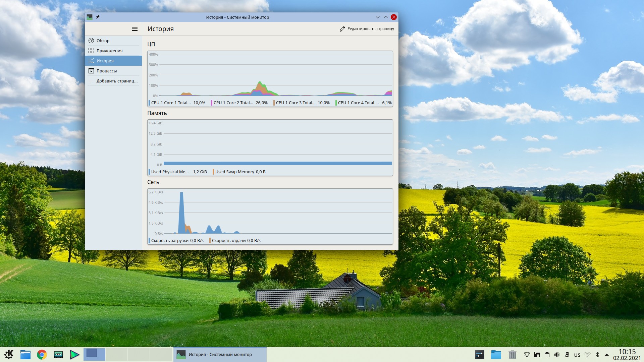Open the KDE application launcher
This screenshot has height=362, width=644.
point(9,354)
